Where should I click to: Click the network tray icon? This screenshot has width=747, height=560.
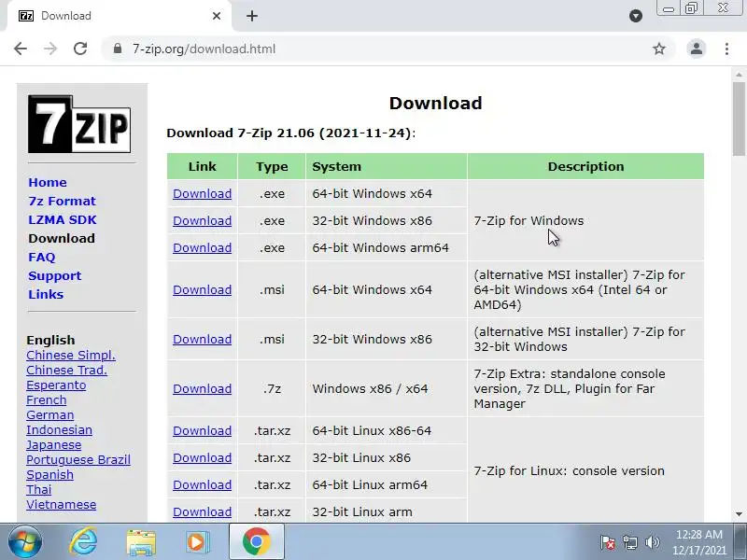point(630,542)
